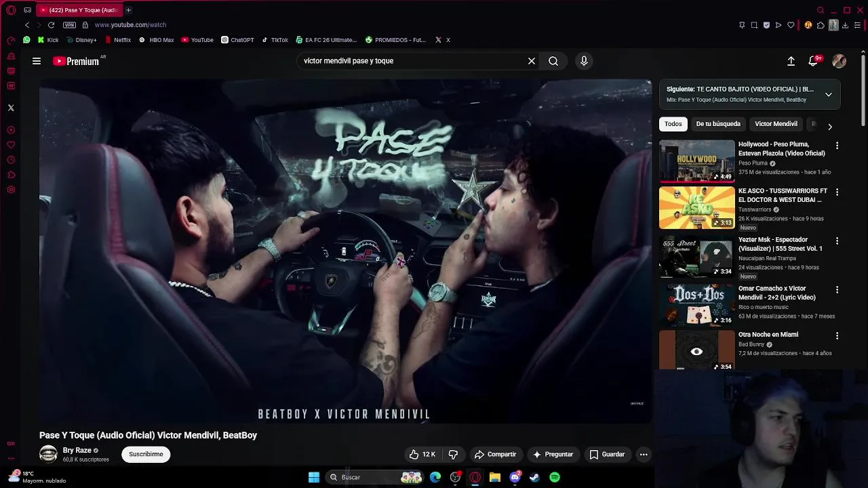868x488 pixels.
Task: Open browser extensions puzzle icon
Action: point(821,25)
